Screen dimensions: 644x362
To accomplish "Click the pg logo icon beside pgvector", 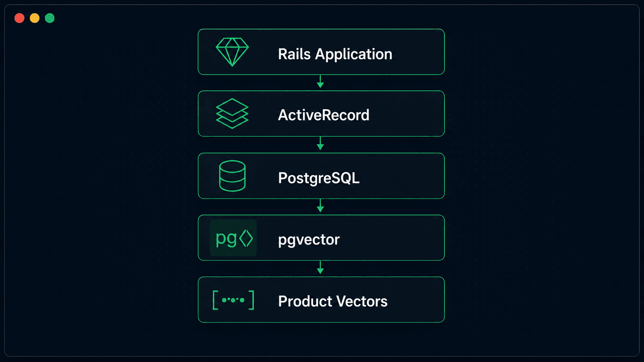I will 233,238.
